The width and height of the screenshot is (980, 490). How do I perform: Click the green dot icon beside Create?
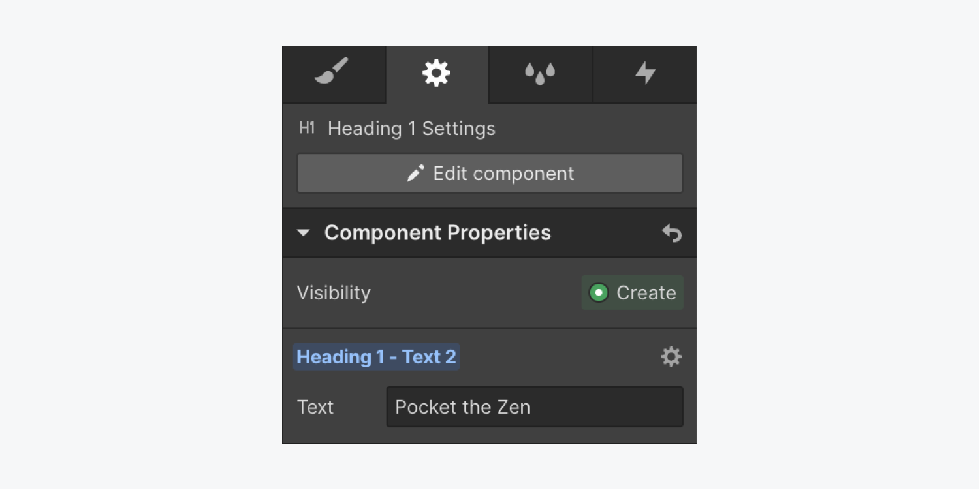coord(598,293)
